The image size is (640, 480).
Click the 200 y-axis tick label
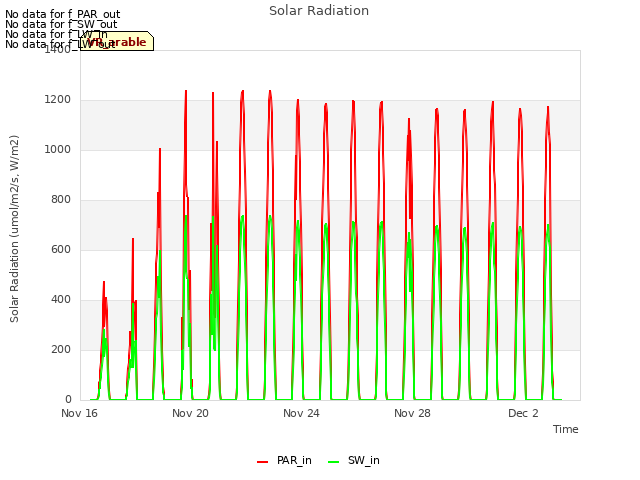click(61, 350)
